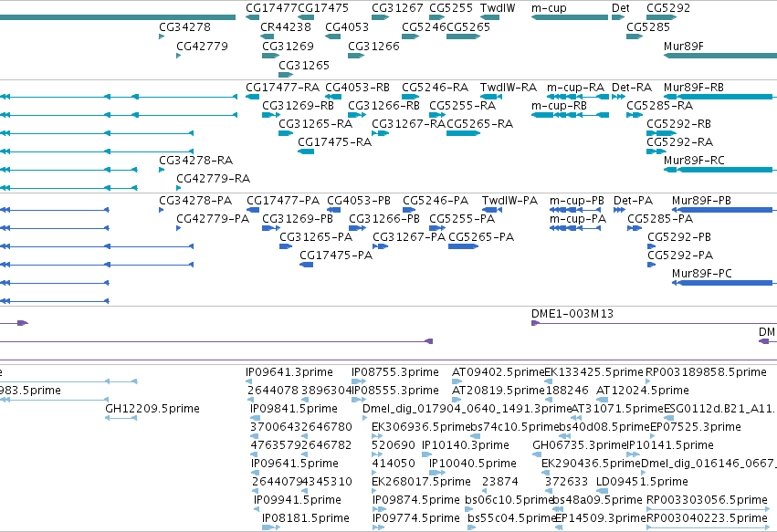Select the IP09641.3prime EST label

(x=289, y=372)
